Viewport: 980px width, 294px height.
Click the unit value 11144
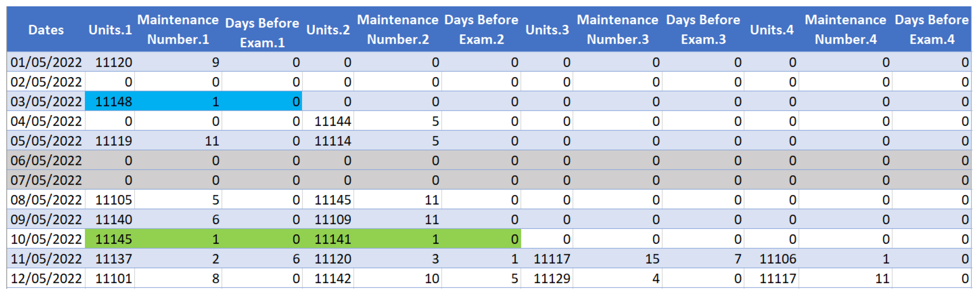[x=332, y=121]
